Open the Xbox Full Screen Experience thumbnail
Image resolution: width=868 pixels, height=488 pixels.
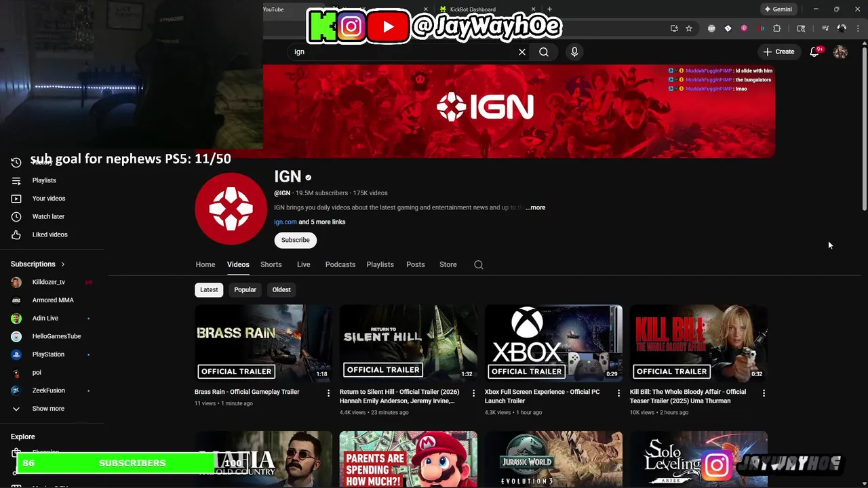click(x=553, y=343)
